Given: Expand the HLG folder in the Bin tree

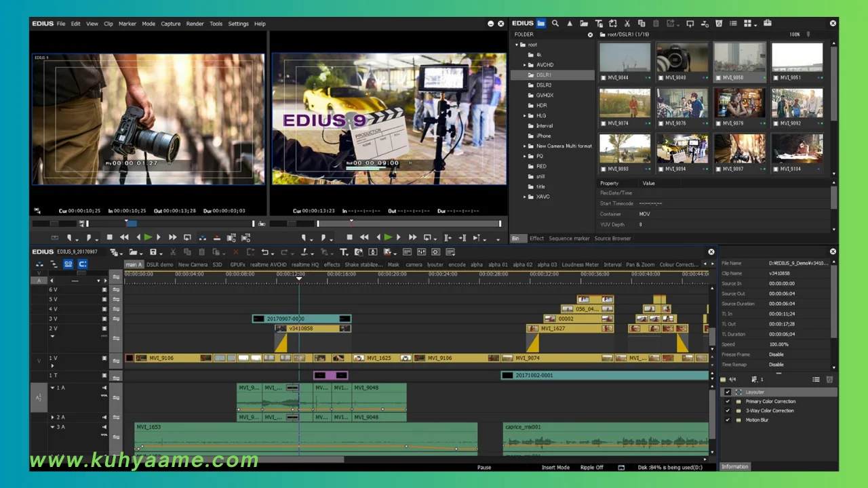Looking at the screenshot, I should click(525, 116).
